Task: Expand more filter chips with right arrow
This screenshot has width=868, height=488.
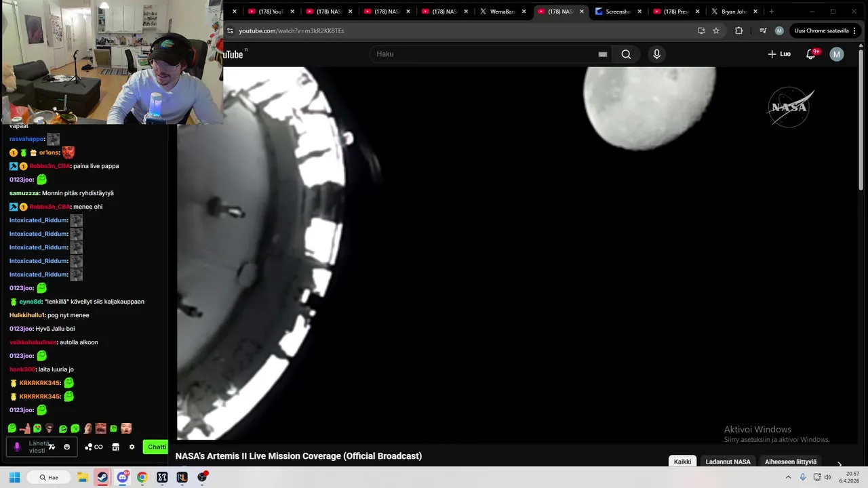Action: pos(840,464)
